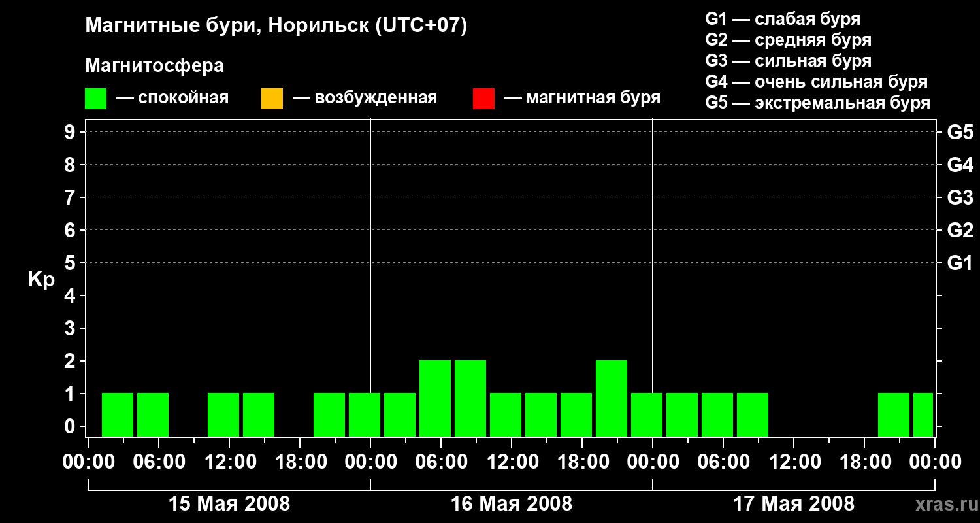980x523 pixels.
Task: Click the G3 label on the right axis
Action: [x=960, y=197]
